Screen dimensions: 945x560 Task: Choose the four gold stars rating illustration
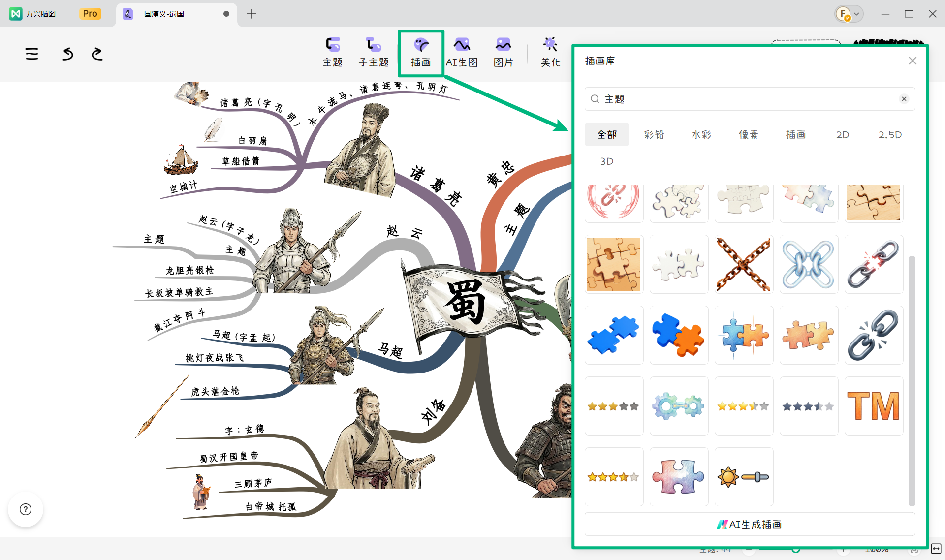click(x=614, y=477)
